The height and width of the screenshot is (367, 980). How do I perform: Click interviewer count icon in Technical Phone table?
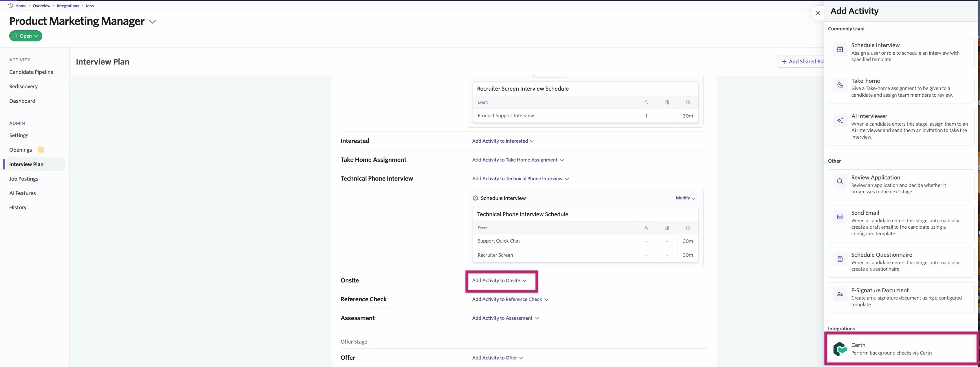646,228
